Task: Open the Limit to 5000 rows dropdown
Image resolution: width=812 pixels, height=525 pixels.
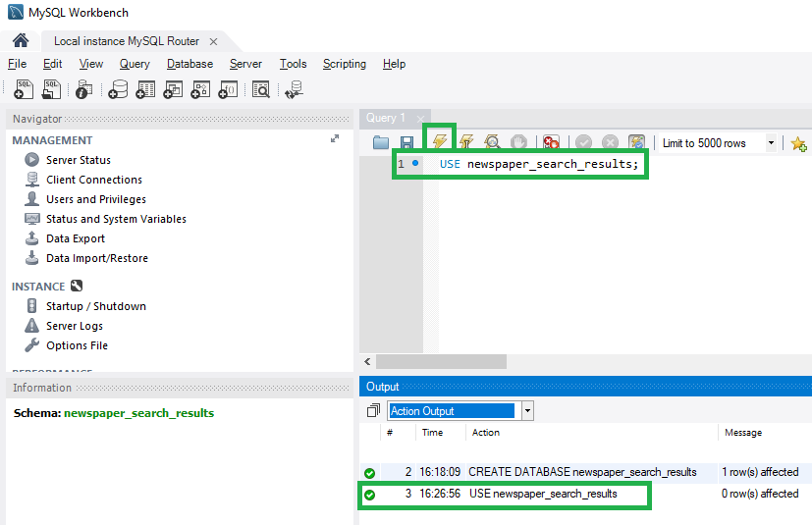Action: pos(771,143)
